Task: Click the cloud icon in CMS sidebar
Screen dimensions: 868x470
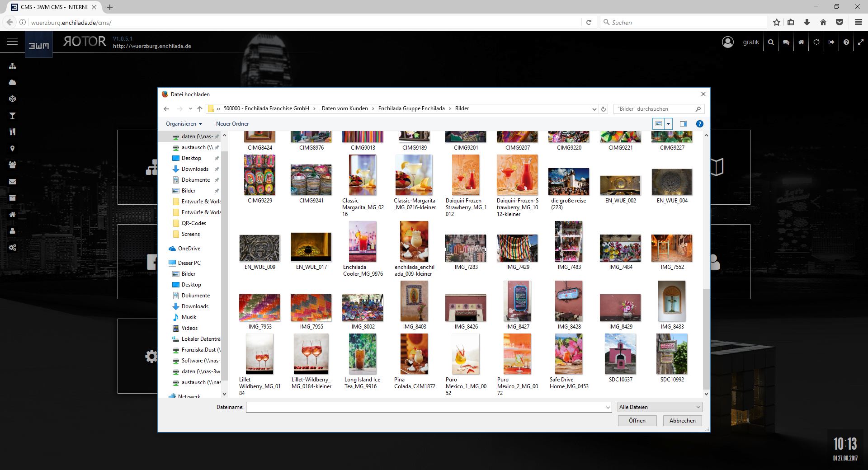Action: coord(13,82)
